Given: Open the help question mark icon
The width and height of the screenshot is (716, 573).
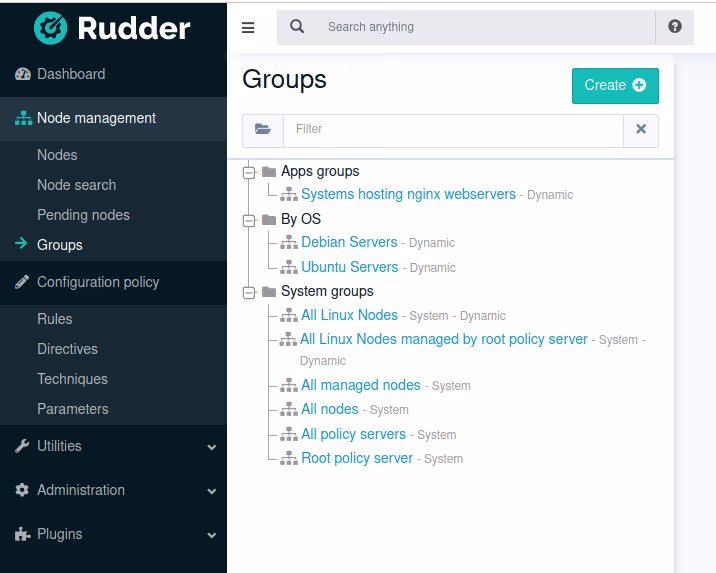Looking at the screenshot, I should [x=675, y=27].
